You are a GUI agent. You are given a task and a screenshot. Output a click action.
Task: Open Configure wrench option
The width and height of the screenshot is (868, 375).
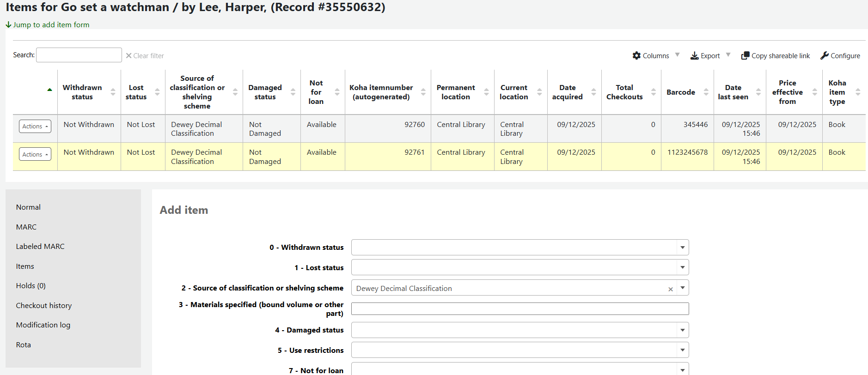pos(825,55)
